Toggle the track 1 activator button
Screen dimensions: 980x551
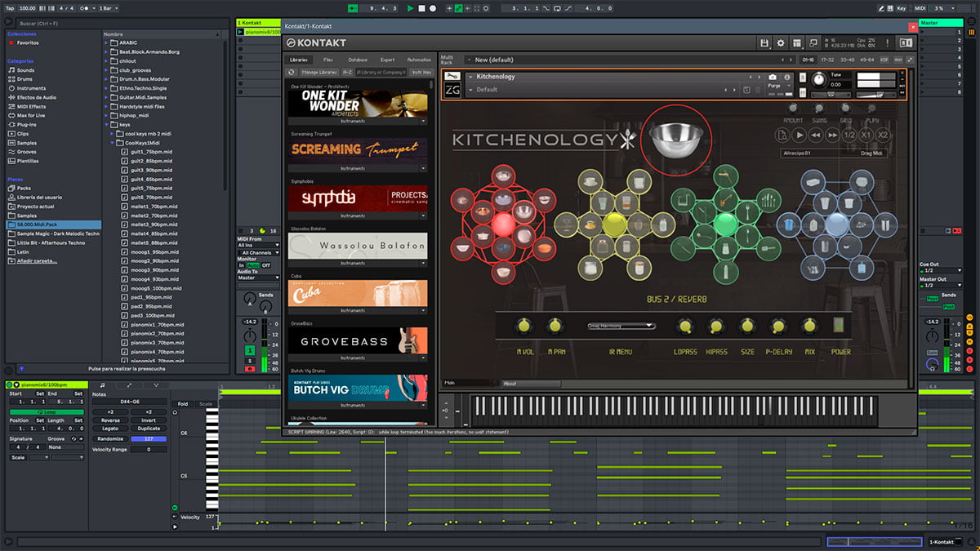coord(250,351)
